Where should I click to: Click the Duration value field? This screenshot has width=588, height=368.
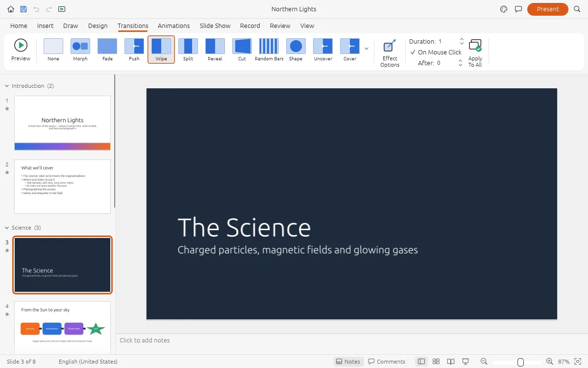coord(447,41)
